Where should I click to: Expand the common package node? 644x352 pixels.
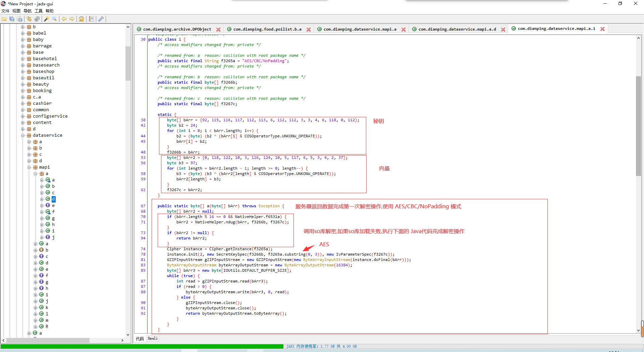pyautogui.click(x=23, y=110)
